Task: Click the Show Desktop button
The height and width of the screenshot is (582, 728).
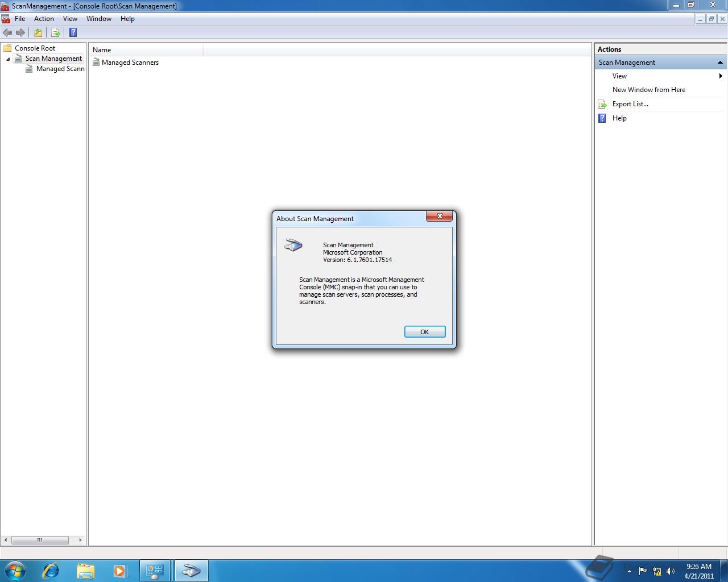Action: coord(724,571)
